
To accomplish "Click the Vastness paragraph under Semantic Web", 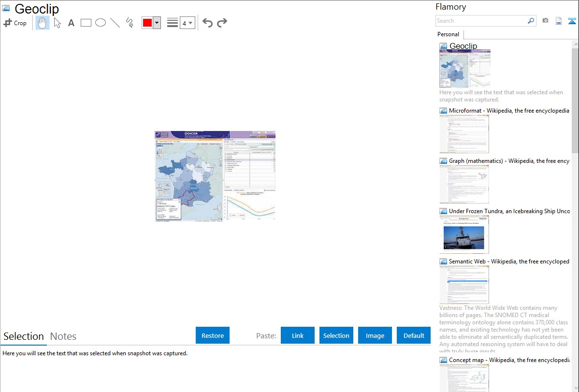I will click(504, 329).
